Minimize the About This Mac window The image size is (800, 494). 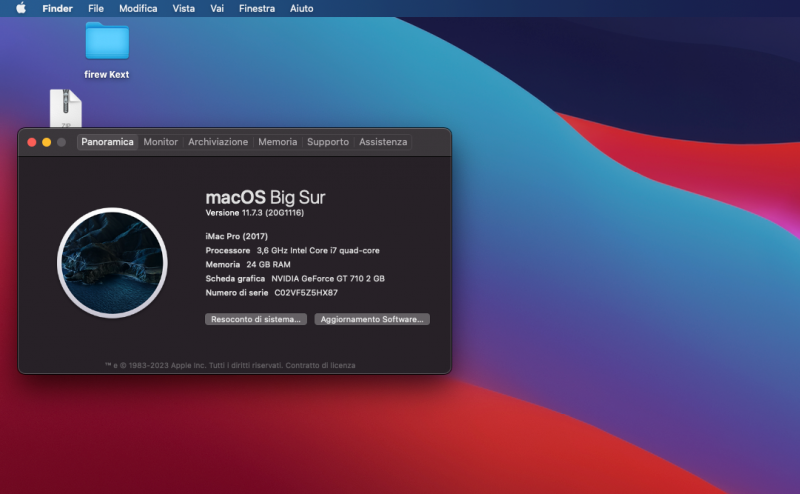(x=46, y=142)
